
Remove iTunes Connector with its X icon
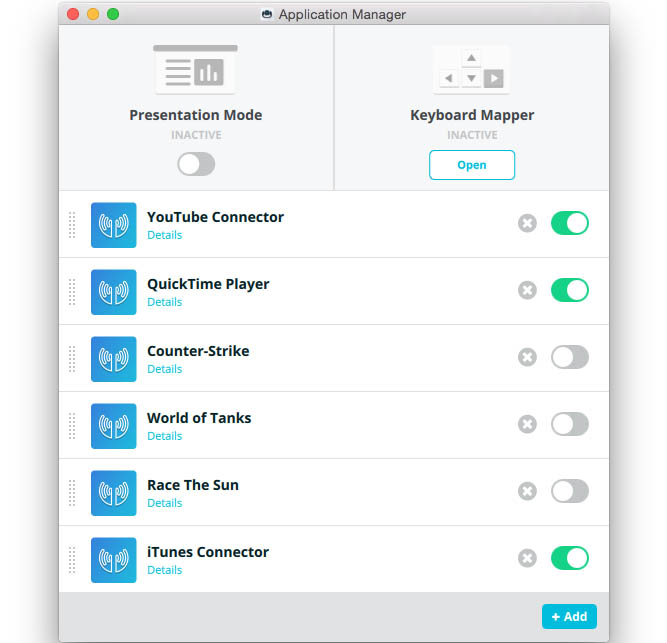tap(527, 558)
